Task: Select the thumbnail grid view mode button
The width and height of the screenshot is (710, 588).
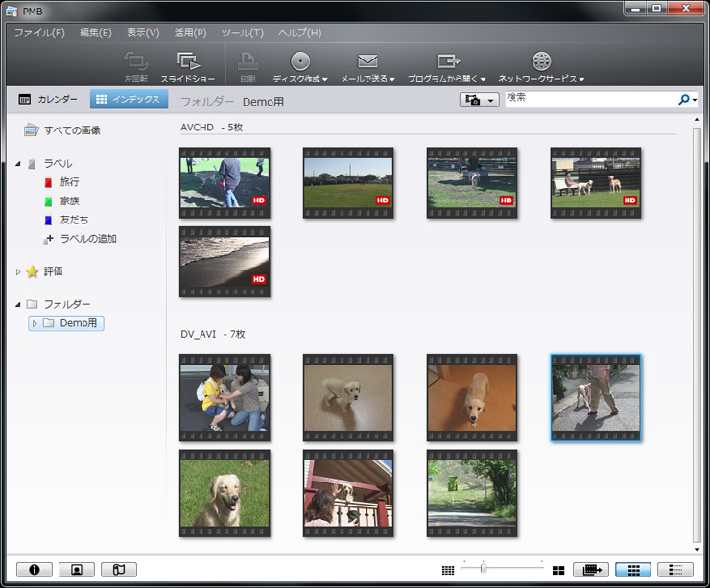Action: point(632,569)
